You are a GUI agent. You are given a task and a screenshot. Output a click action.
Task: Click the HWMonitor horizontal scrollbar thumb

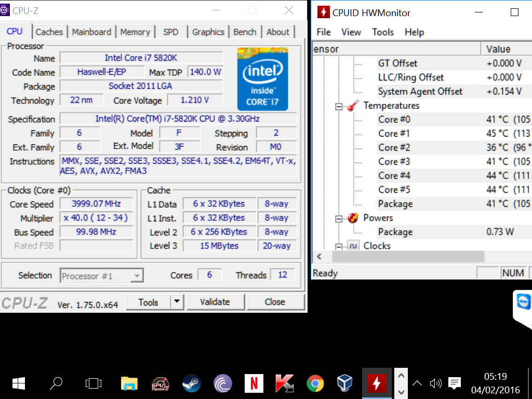pos(408,257)
